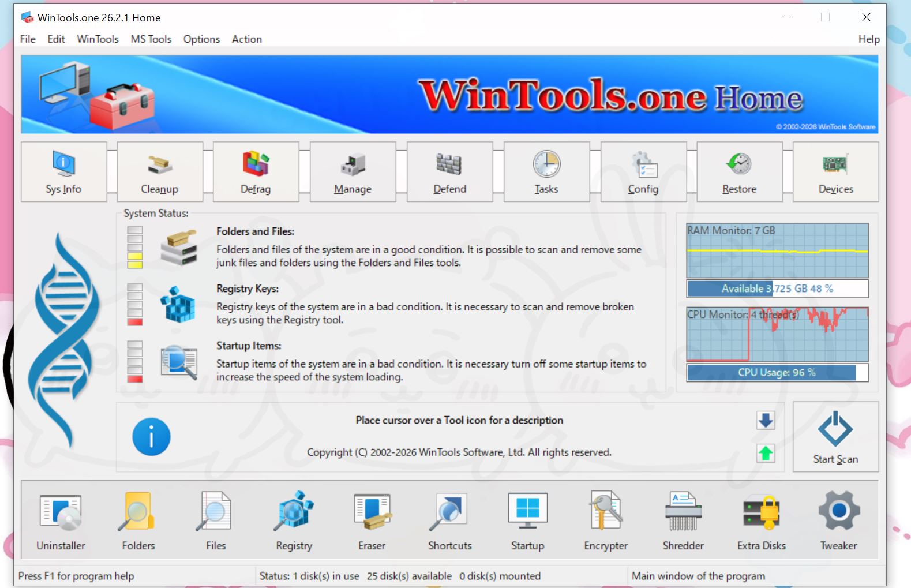
Task: Click the disks status bar entry
Action: 400,576
